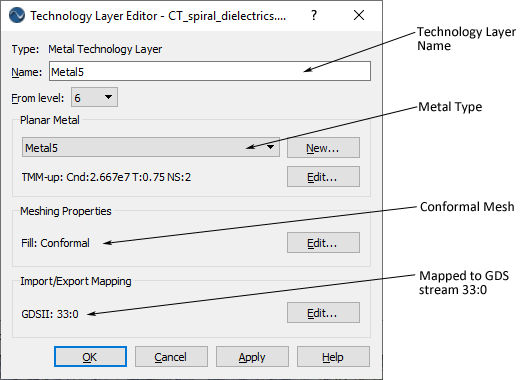Image resolution: width=520 pixels, height=380 pixels.
Task: Click into the Name field containing Metal5
Action: (210, 71)
